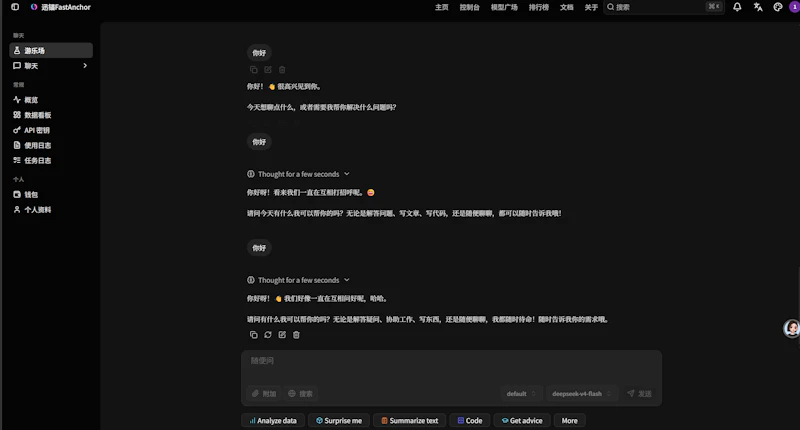This screenshot has width=800, height=430.
Task: Copy the first 你好 message
Action: 254,70
